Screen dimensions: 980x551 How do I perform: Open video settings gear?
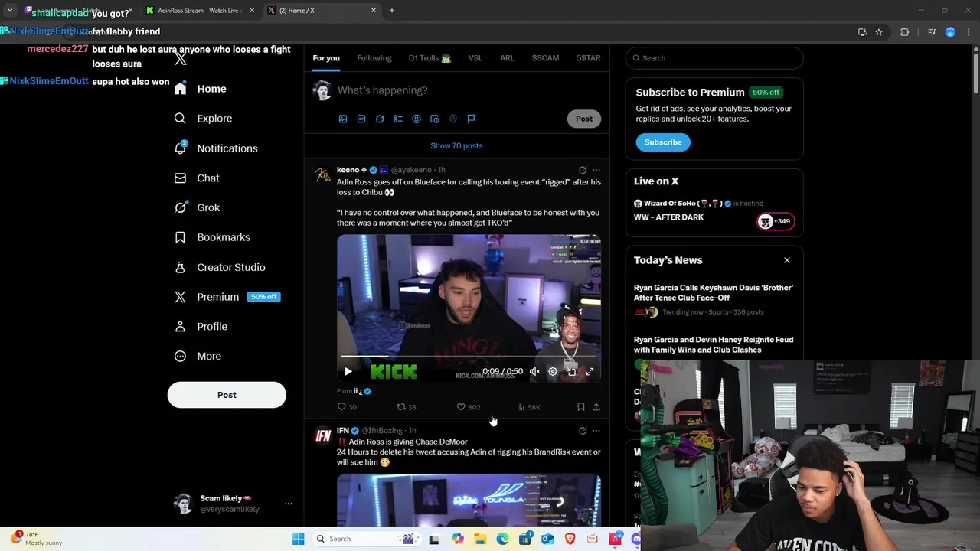pos(553,372)
